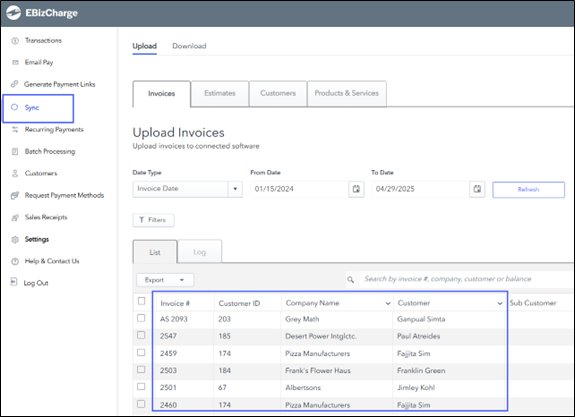
Task: Click the search magnifier icon
Action: (351, 280)
